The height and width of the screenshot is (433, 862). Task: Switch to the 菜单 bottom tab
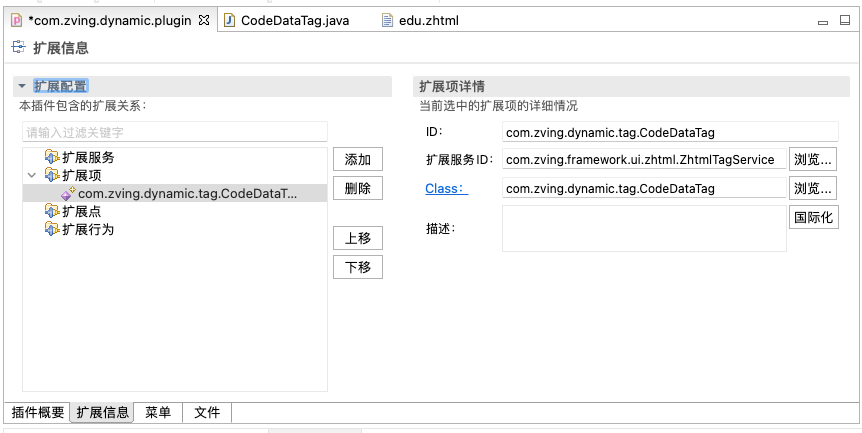point(158,412)
